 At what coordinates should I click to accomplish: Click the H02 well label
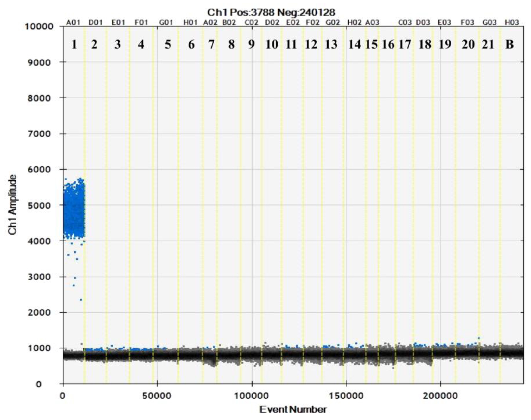tap(354, 23)
